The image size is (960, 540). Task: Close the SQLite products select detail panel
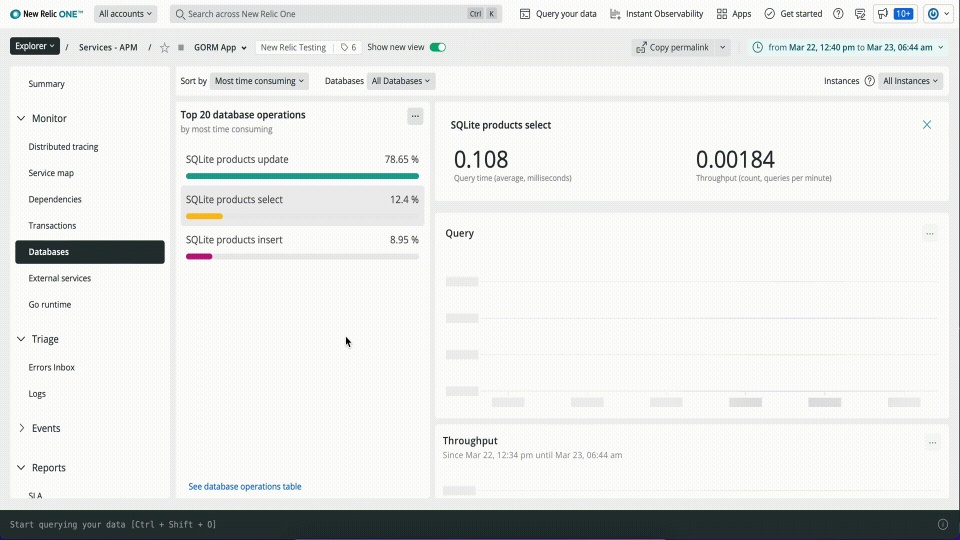[x=927, y=125]
